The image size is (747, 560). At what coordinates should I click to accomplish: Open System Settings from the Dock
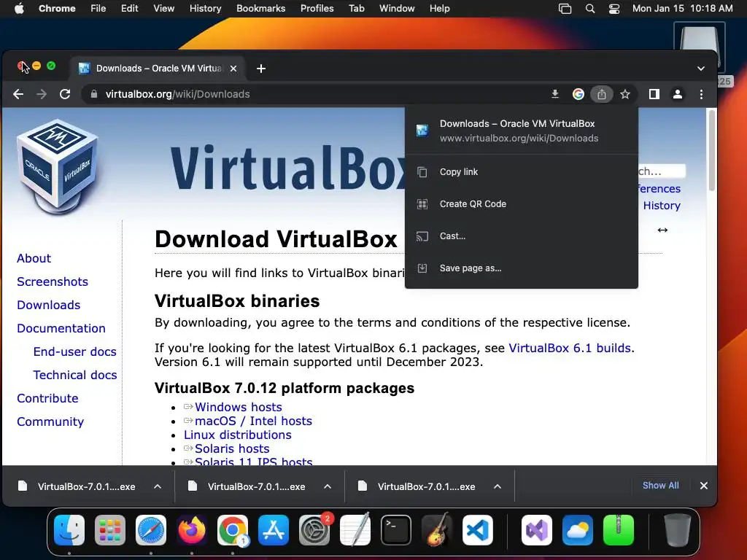pyautogui.click(x=314, y=530)
